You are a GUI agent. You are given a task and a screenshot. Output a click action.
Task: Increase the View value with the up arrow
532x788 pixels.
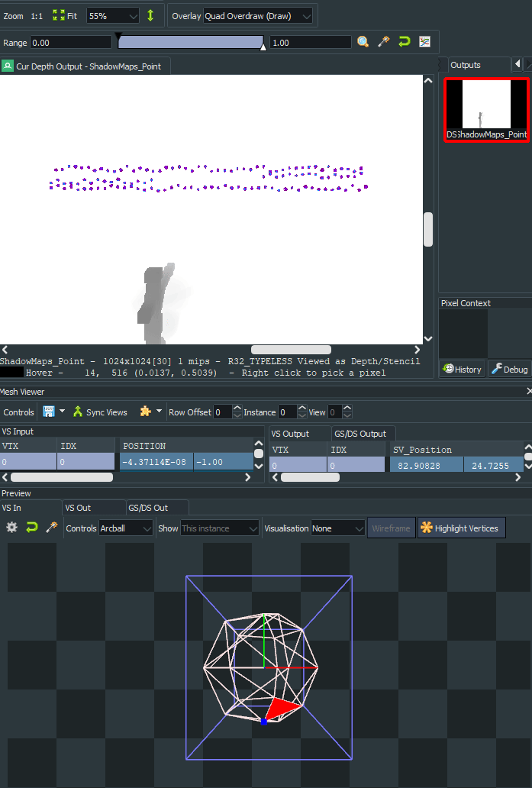click(x=347, y=408)
